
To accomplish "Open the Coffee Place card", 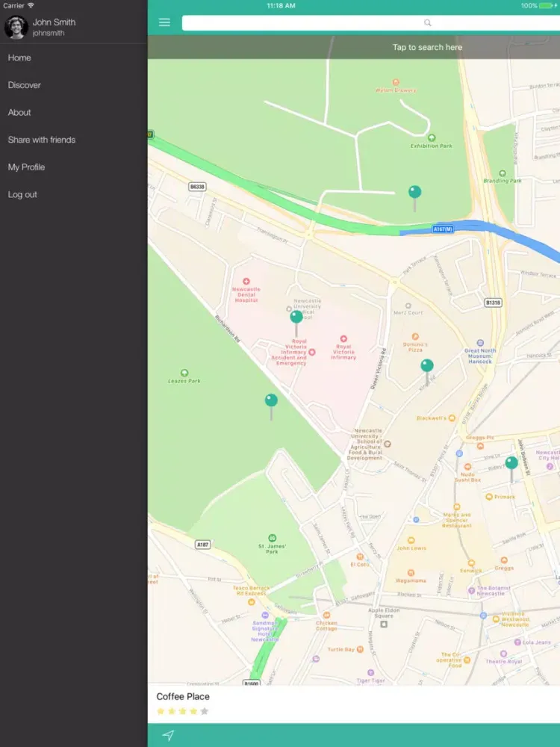I will (354, 704).
